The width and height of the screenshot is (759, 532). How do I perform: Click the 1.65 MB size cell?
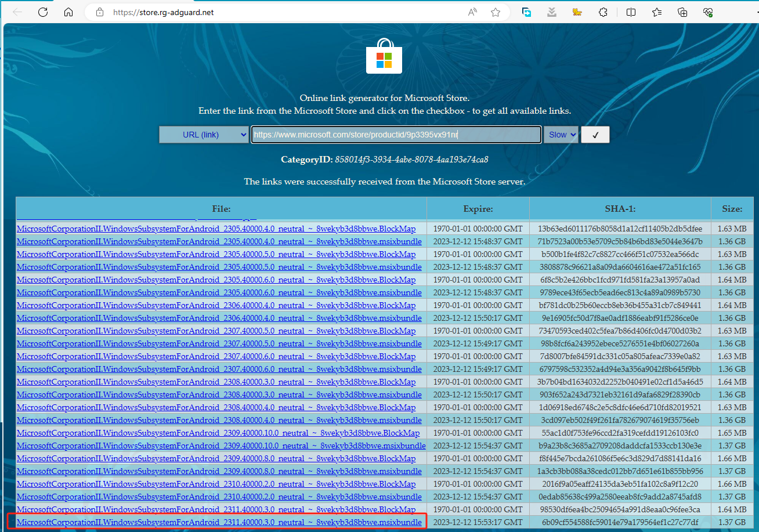click(x=732, y=433)
